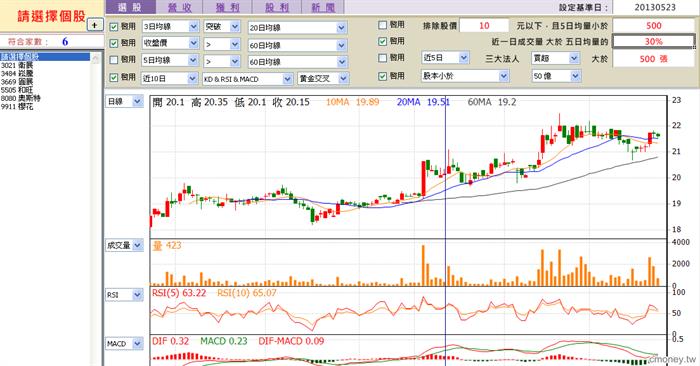700x366 pixels.
Task: Click the 20MA 19.51 legend label
Action: (423, 102)
